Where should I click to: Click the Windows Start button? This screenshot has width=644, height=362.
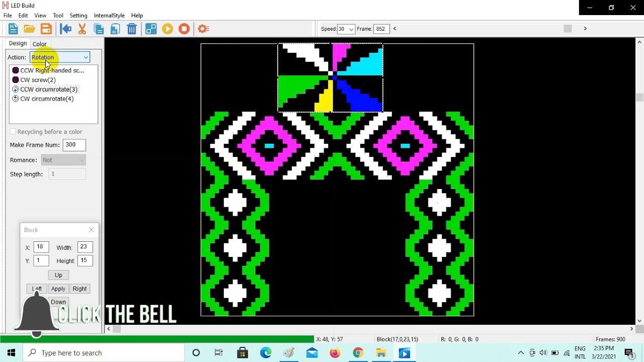click(x=11, y=353)
